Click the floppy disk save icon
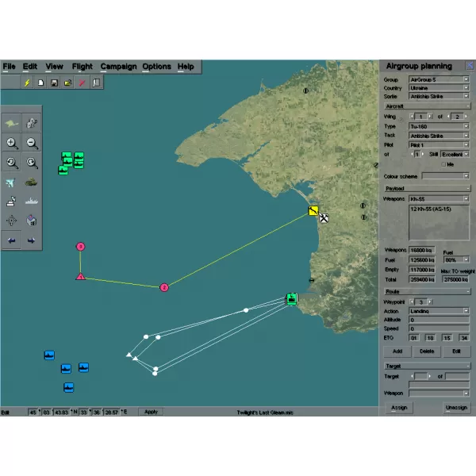Image resolution: width=476 pixels, height=476 pixels. (54, 83)
